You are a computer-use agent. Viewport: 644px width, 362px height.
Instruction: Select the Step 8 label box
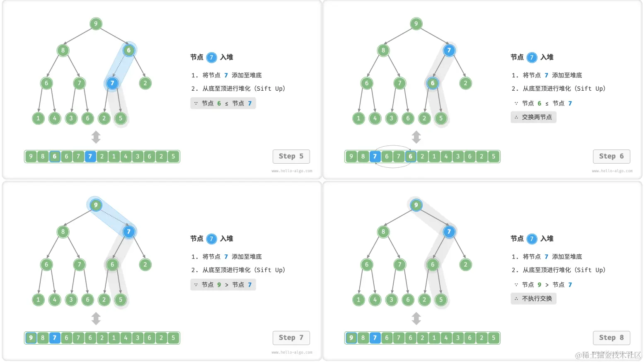611,338
